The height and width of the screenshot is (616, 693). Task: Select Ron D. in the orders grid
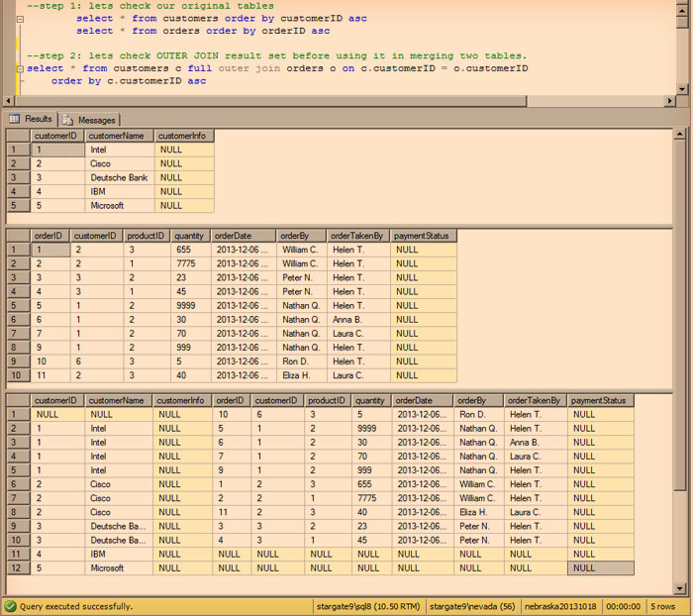[301, 361]
